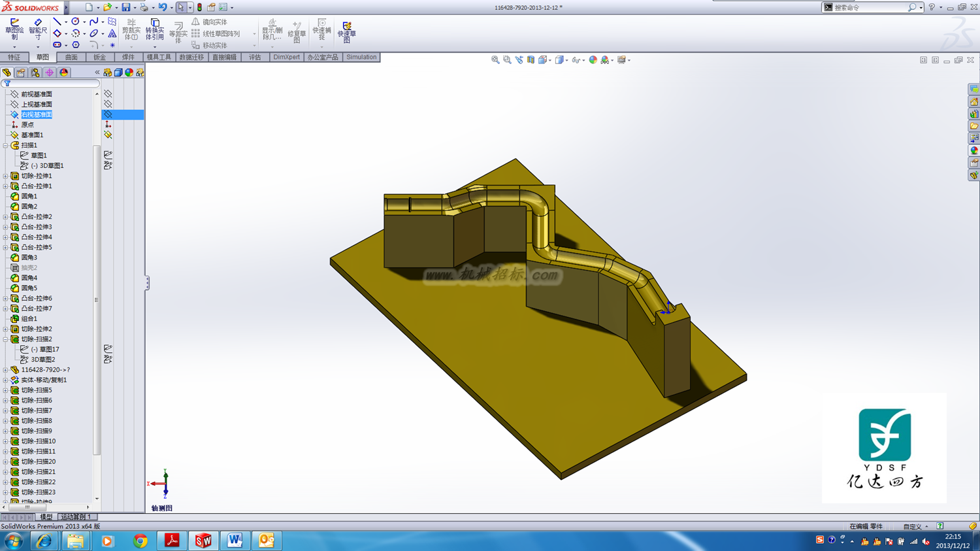Select the Sketch Text tool
The width and height of the screenshot is (980, 551).
click(x=112, y=33)
